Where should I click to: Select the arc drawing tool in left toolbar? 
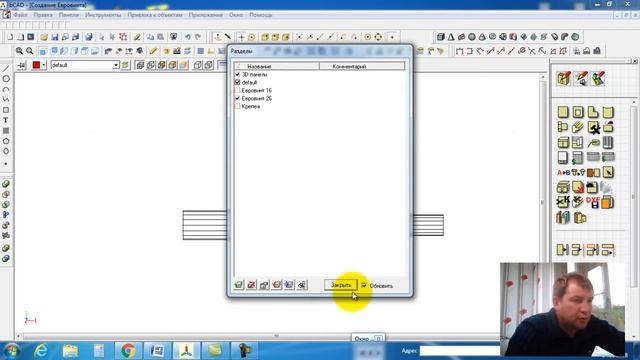coord(6,89)
